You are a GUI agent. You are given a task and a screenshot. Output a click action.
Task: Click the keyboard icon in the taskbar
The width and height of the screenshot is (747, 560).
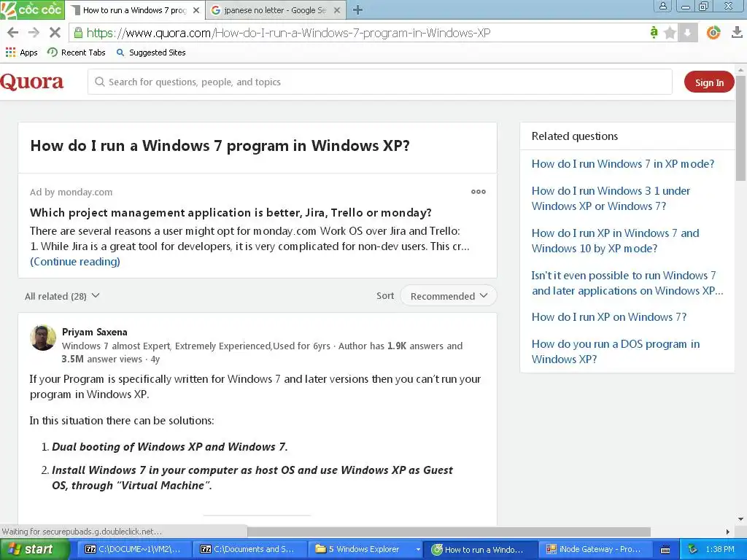click(x=665, y=550)
